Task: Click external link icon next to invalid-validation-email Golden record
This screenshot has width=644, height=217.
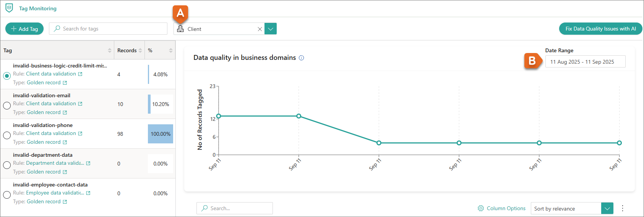Action: (65, 113)
